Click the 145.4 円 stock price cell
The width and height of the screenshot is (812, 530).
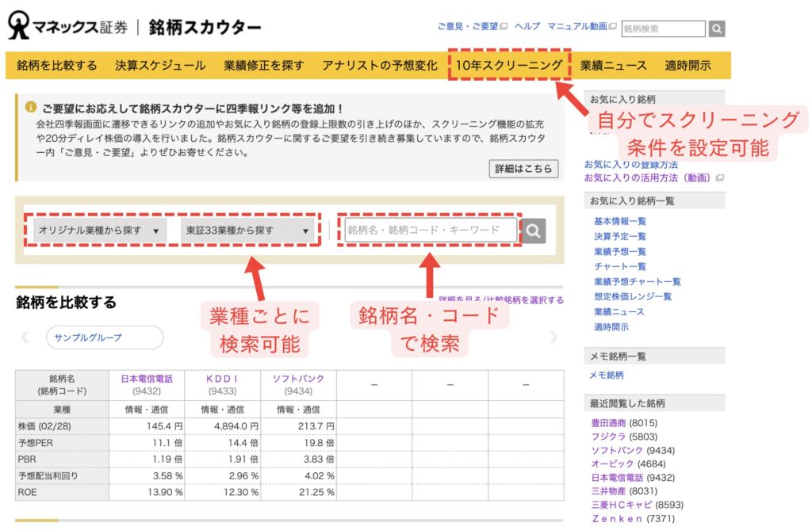click(x=147, y=426)
